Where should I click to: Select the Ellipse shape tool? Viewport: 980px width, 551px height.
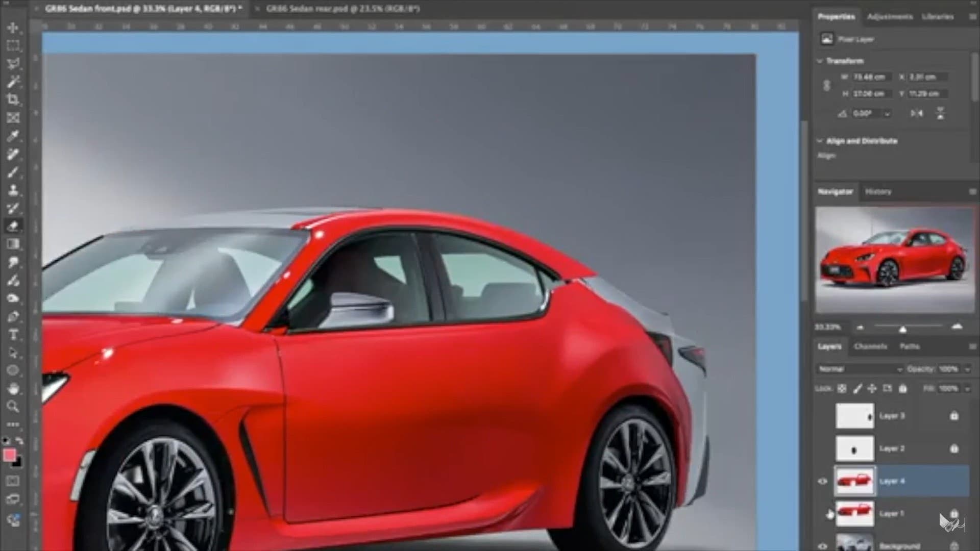coord(13,370)
